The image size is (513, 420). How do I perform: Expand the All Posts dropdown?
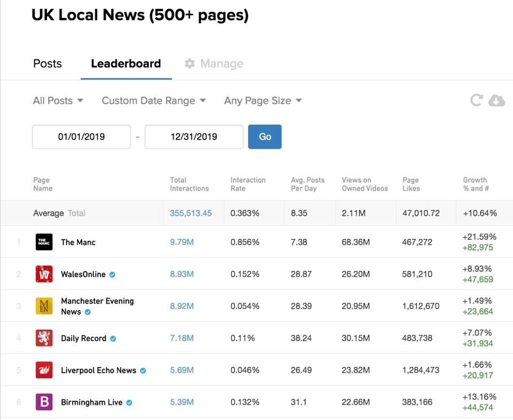[58, 100]
